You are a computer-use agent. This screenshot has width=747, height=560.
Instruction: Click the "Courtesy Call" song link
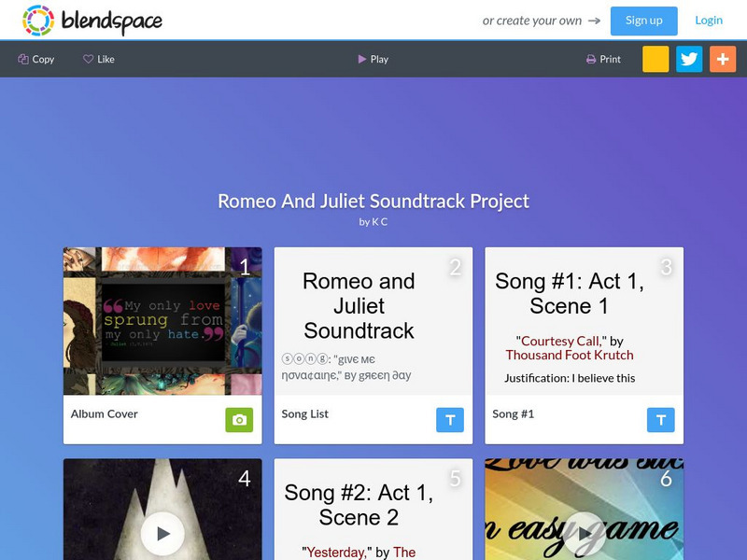559,341
